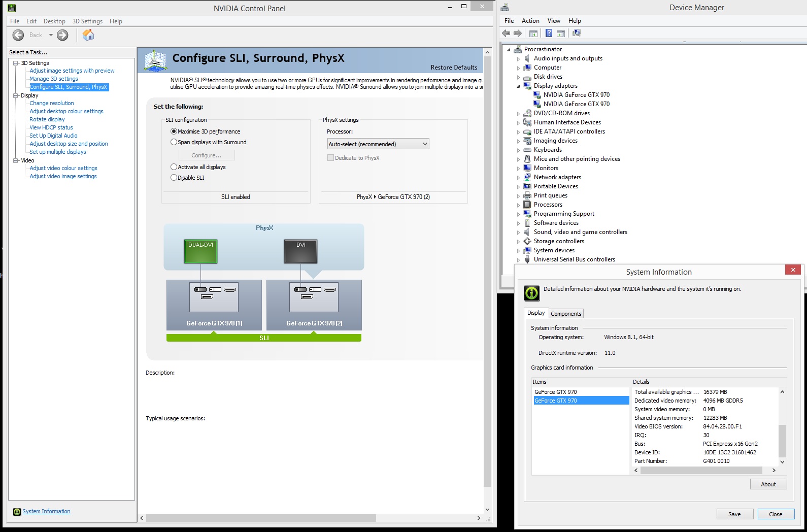Viewport: 807px width, 532px height.
Task: Click Scan for hardware changes icon
Action: point(577,34)
